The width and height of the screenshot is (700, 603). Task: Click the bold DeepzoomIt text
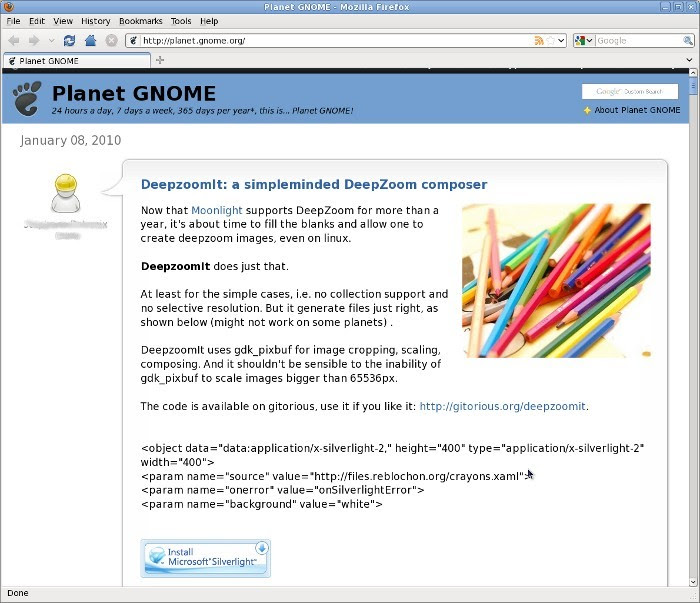175,266
